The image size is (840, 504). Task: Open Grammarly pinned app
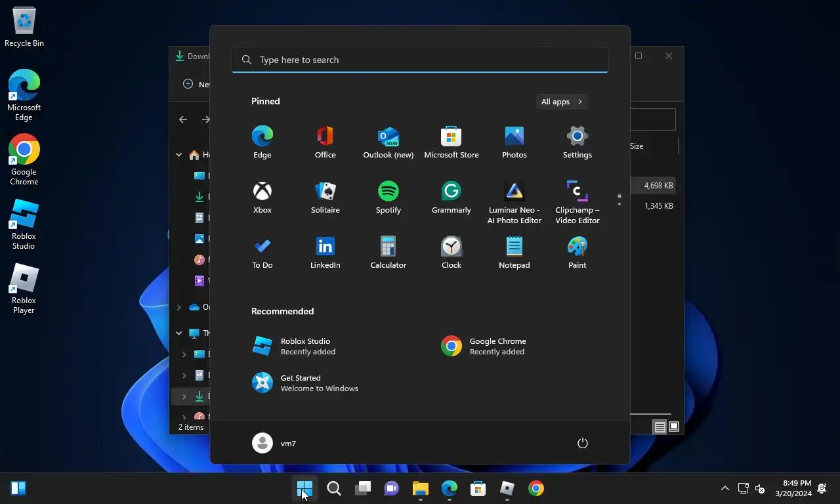click(x=451, y=198)
